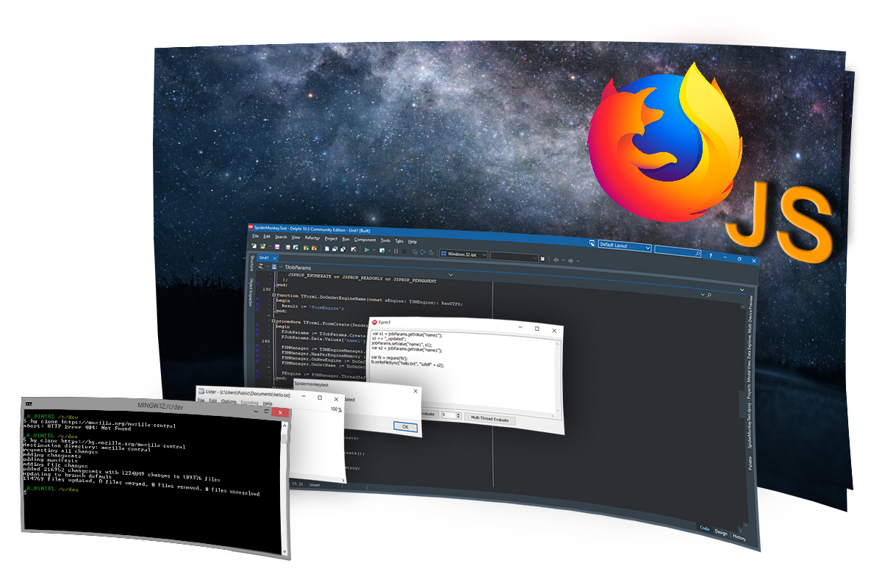Open the Options menu in Lister window
Viewport: 882px width, 588px height.
(x=229, y=402)
